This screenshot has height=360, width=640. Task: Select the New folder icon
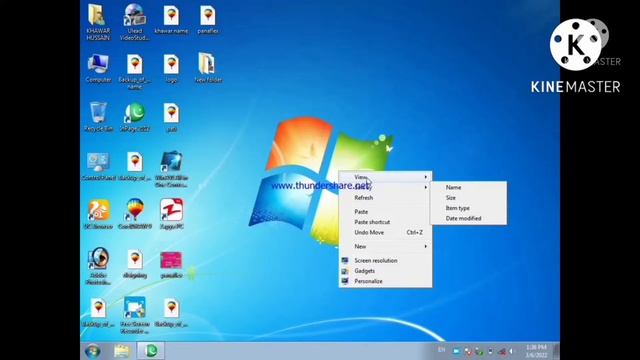point(207,64)
